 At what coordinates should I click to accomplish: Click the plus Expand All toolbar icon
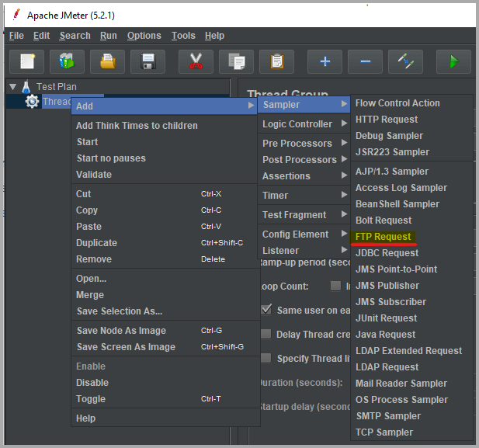tap(325, 61)
